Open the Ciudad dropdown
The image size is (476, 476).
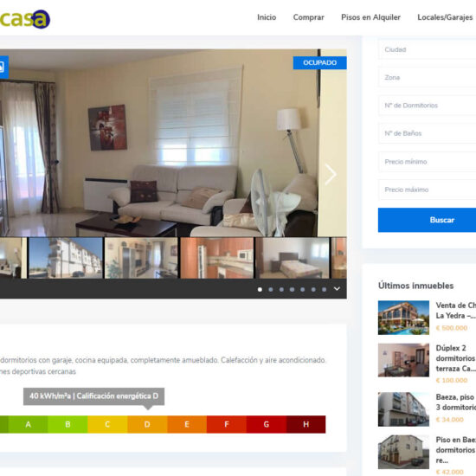[x=427, y=49]
